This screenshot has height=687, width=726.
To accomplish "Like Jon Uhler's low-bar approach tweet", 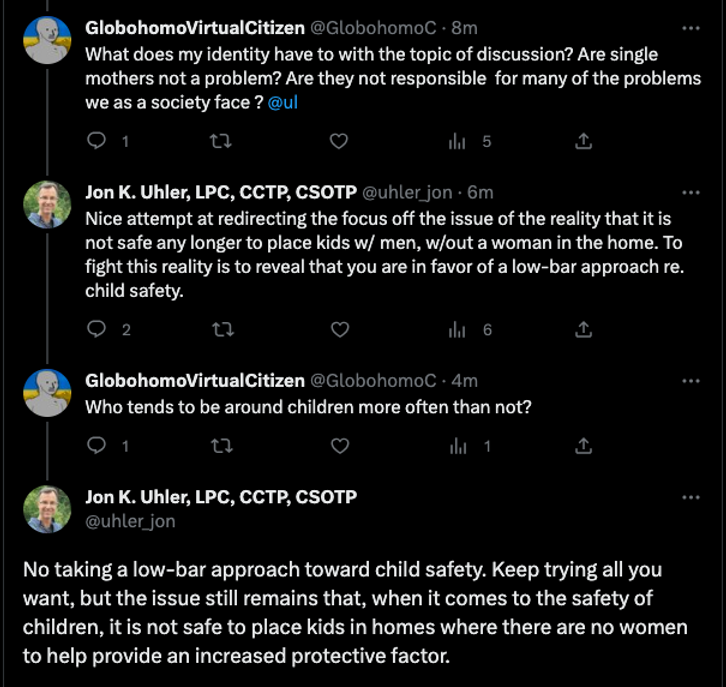I will click(339, 329).
